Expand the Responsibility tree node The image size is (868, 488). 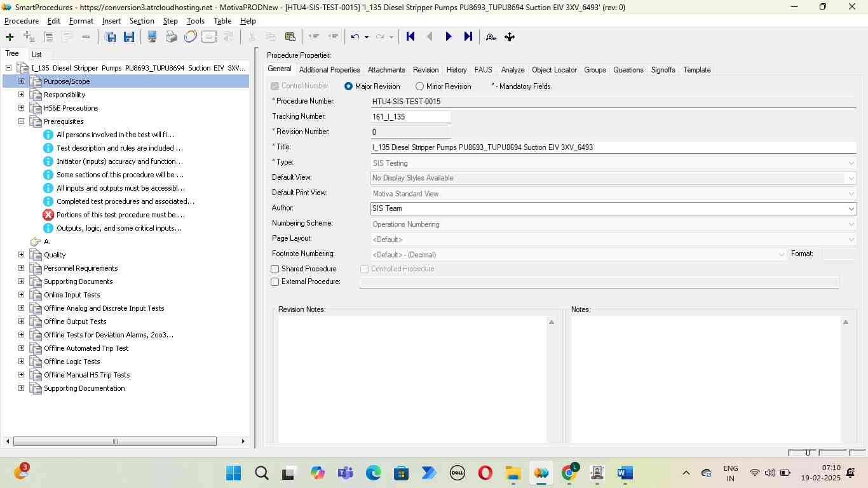click(21, 95)
